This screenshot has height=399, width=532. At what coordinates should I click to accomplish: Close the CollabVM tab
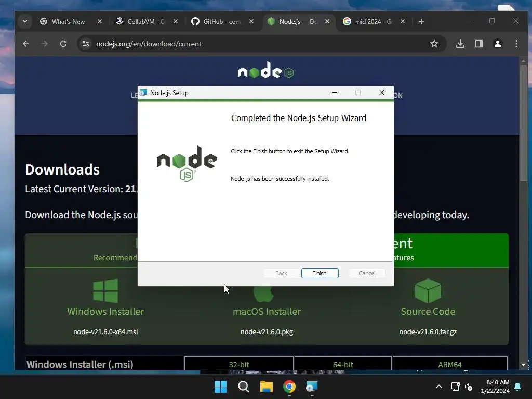[x=176, y=21]
